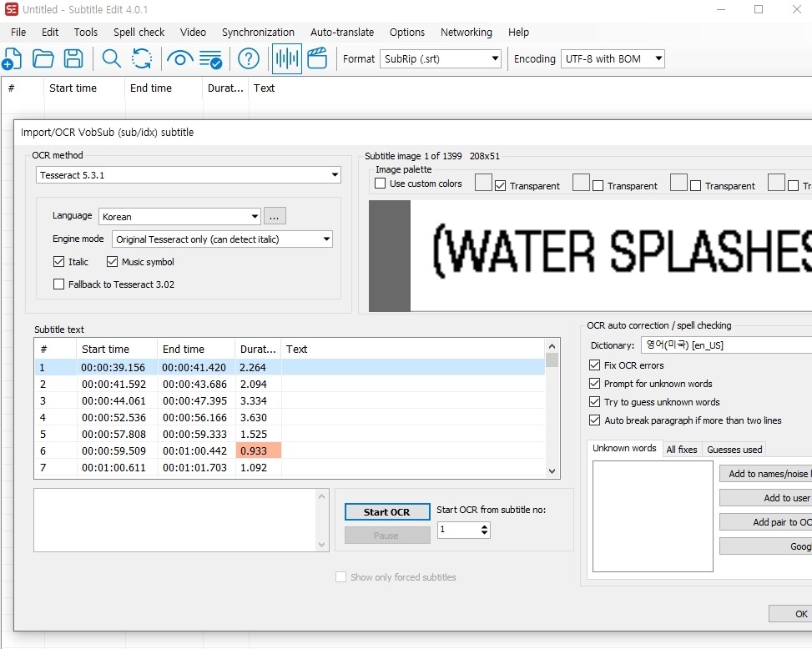
Task: Click the Help question mark icon
Action: pyautogui.click(x=248, y=59)
